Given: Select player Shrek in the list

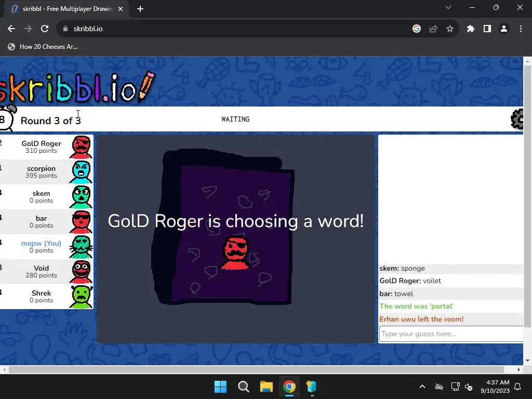Looking at the screenshot, I should point(46,297).
